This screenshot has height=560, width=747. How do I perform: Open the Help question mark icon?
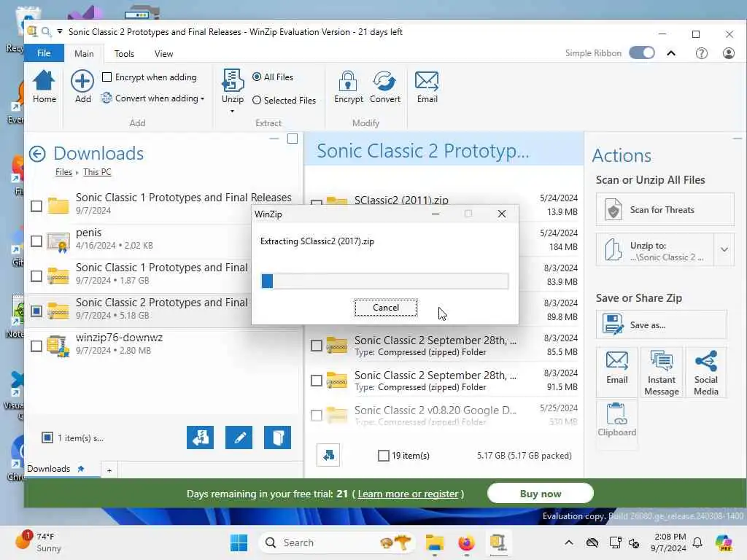tap(701, 53)
